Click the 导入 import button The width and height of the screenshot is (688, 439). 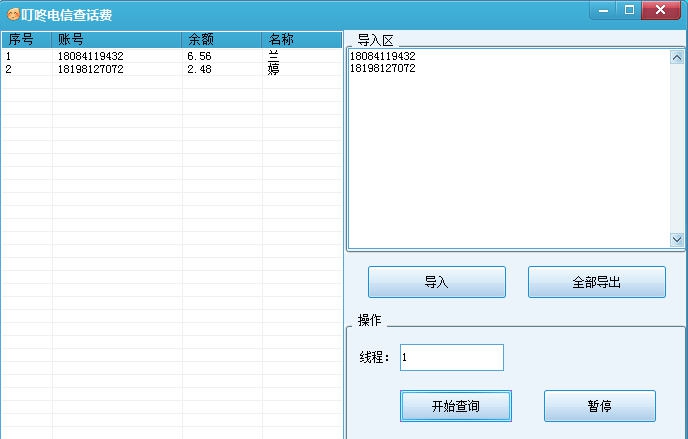pyautogui.click(x=437, y=282)
